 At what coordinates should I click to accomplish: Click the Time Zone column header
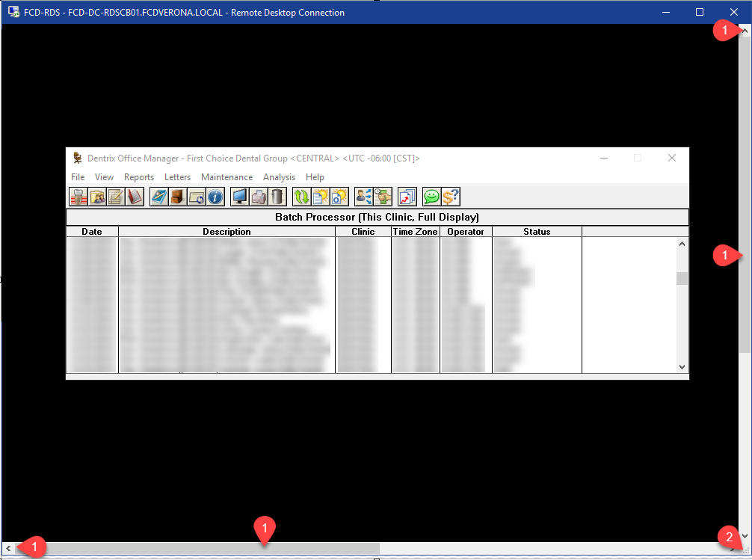pyautogui.click(x=416, y=232)
